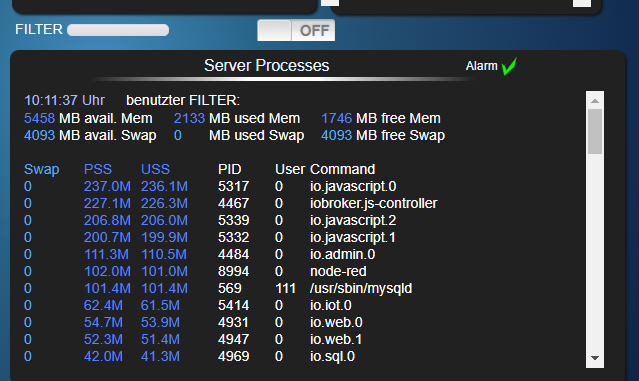639x381 pixels.
Task: Click the 62.4M PSS value
Action: pos(103,305)
